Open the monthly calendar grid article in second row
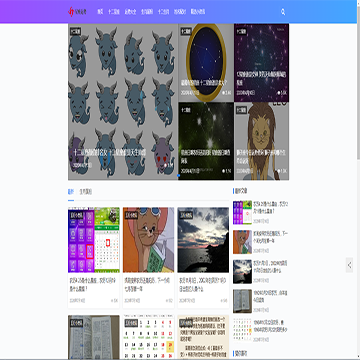This screenshot has width=360, height=360. pyautogui.click(x=148, y=337)
